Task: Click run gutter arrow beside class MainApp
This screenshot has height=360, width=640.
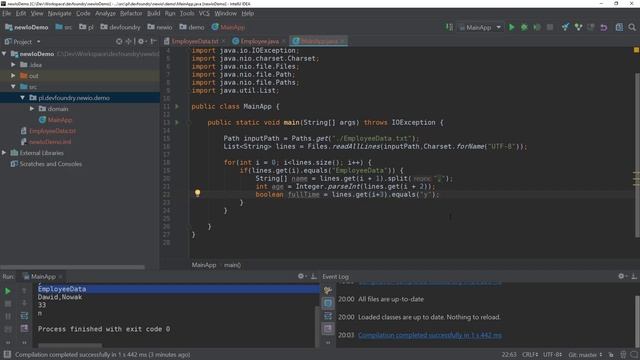Action: pyautogui.click(x=177, y=107)
